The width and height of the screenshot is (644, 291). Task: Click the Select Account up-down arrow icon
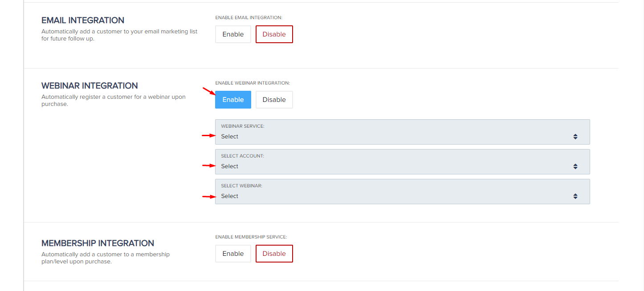[575, 166]
